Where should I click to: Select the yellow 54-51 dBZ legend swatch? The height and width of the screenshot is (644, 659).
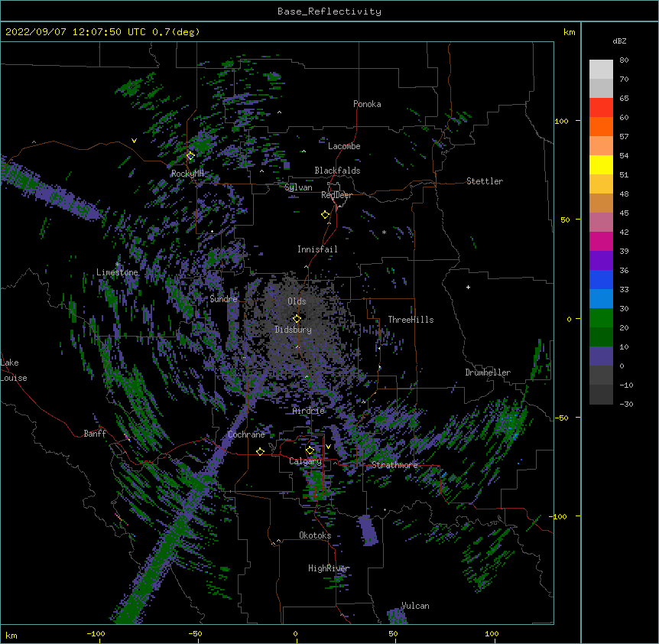[601, 164]
